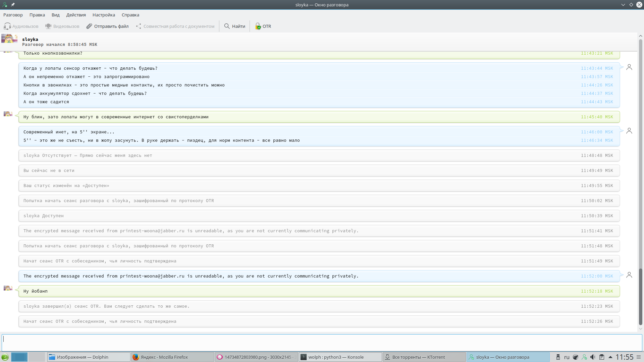Screen dimensions: 644x362
Task: Click the 11:55 taskbar clock
Action: pos(625,357)
